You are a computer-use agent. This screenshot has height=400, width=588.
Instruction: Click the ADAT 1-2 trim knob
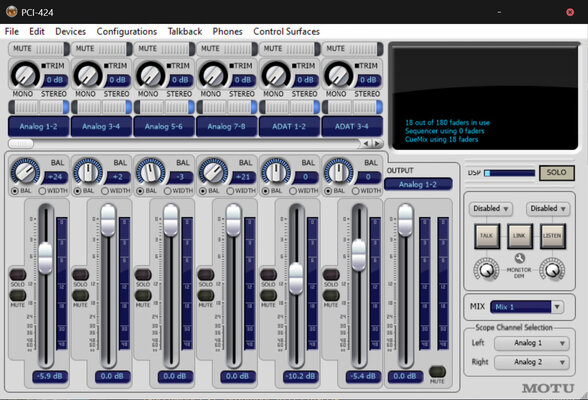(276, 75)
